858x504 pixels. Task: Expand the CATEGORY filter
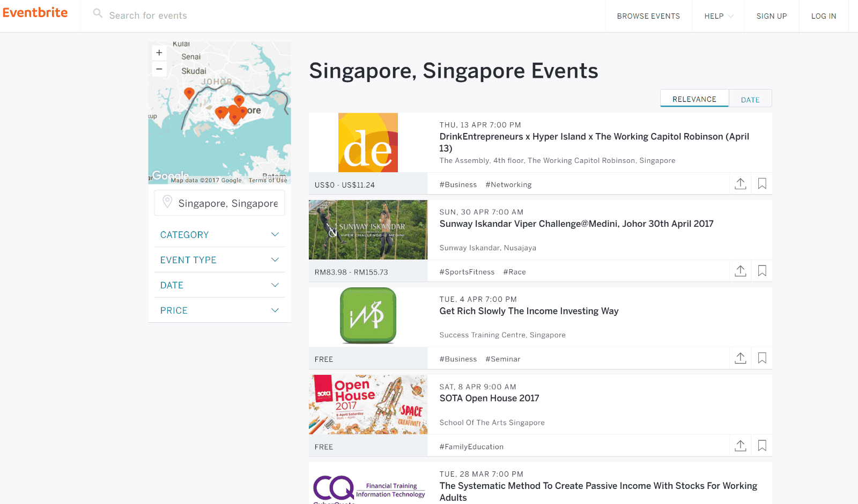click(x=219, y=235)
